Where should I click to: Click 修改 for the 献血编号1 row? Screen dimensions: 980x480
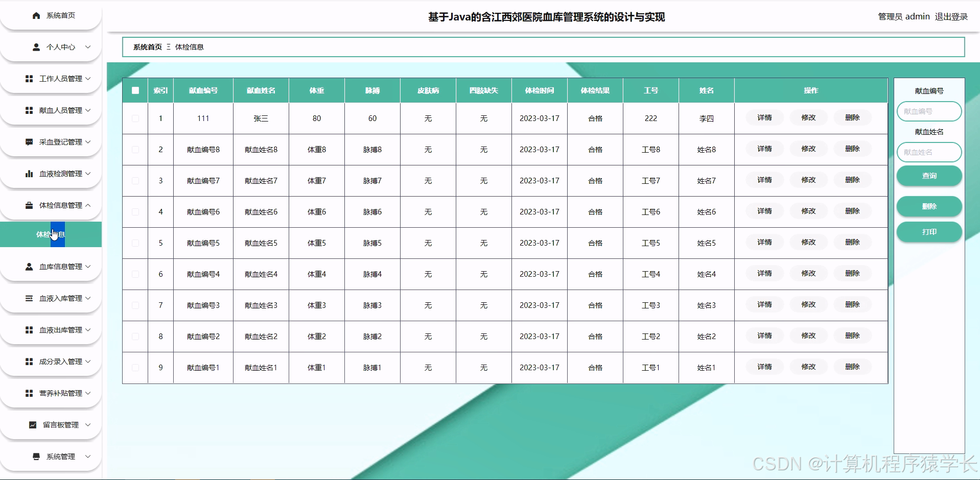pyautogui.click(x=808, y=367)
